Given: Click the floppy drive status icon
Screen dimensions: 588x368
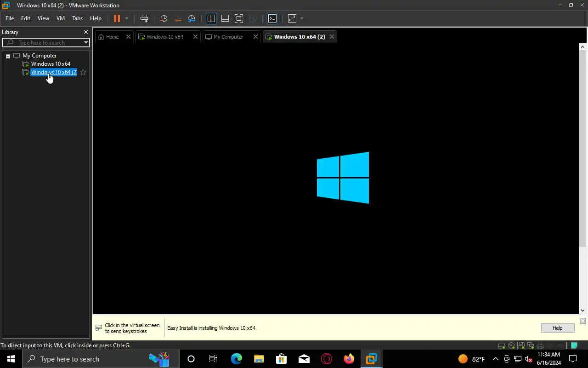Looking at the screenshot, I should (521, 345).
